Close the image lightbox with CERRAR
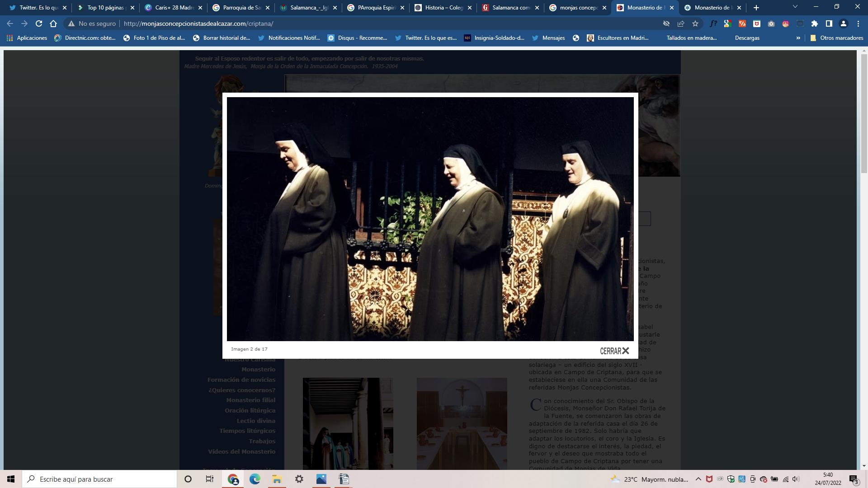The image size is (868, 488). tap(614, 351)
